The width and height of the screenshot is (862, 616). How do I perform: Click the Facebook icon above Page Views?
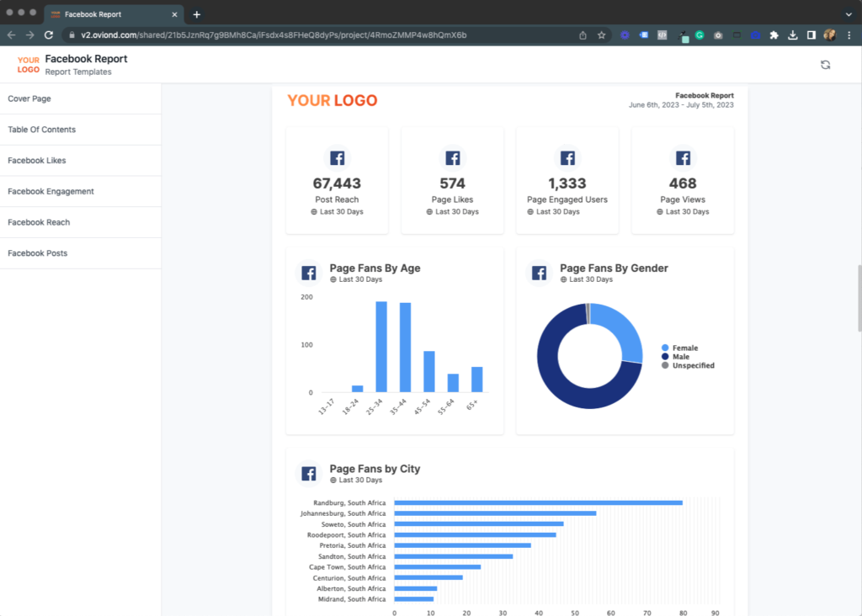coord(683,158)
